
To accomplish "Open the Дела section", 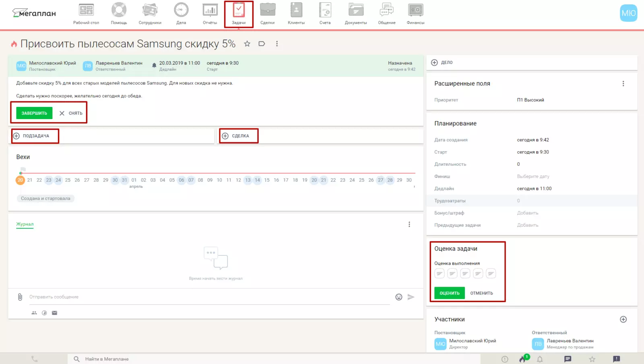I will click(181, 14).
